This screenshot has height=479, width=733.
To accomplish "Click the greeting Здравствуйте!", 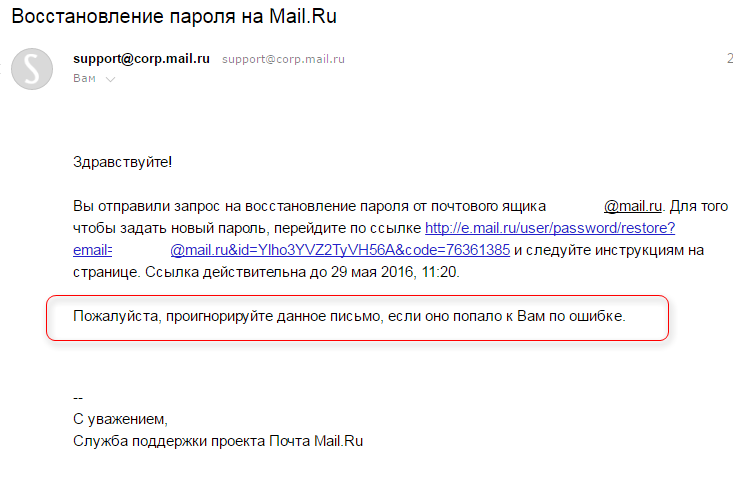I will (x=122, y=162).
